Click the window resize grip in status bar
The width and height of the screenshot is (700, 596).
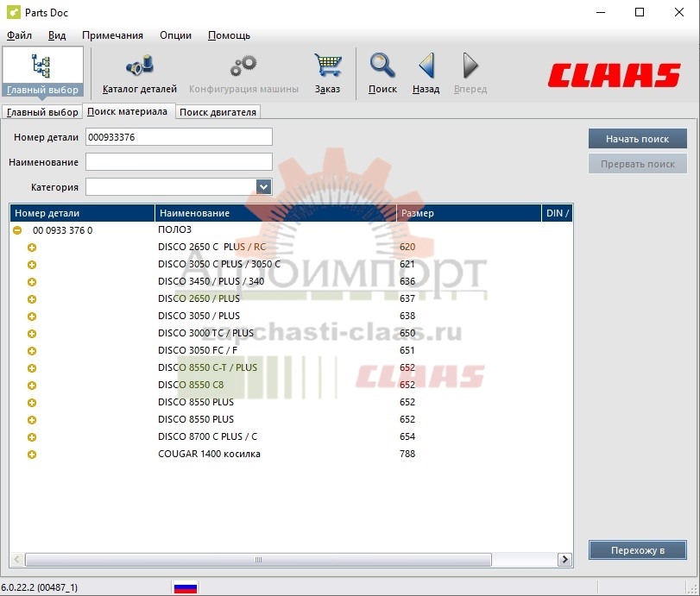691,588
